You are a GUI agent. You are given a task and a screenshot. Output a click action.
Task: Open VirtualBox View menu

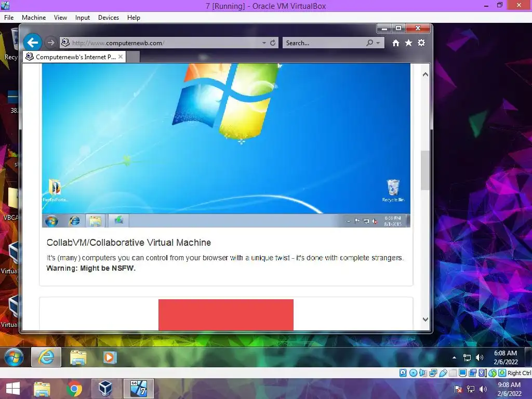pyautogui.click(x=60, y=18)
